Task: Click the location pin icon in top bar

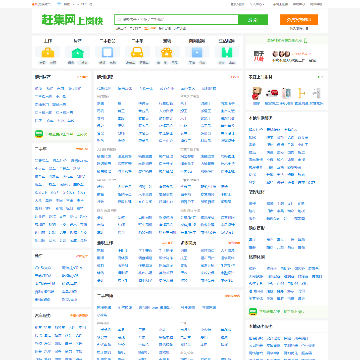Action: [x=59, y=4]
